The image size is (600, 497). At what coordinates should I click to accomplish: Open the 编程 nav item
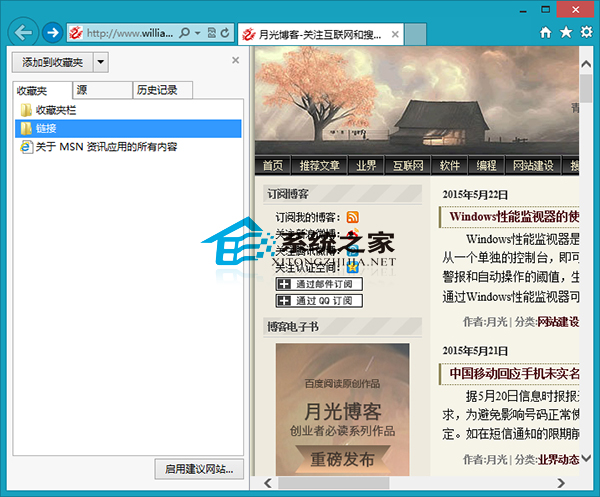[486, 166]
